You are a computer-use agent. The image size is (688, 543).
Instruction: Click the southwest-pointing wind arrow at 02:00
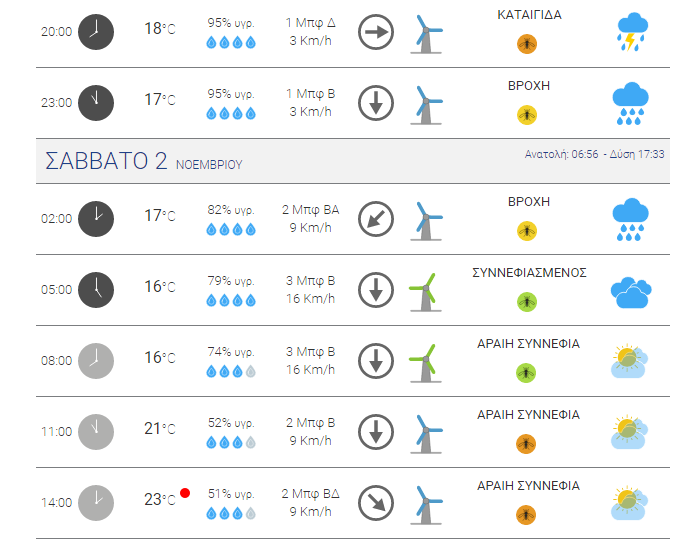[x=376, y=219]
